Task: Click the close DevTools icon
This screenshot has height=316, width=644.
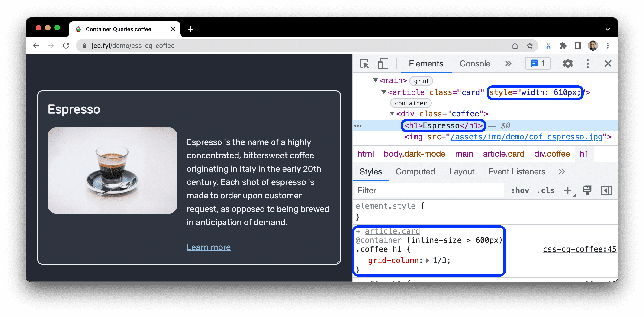Action: [609, 63]
